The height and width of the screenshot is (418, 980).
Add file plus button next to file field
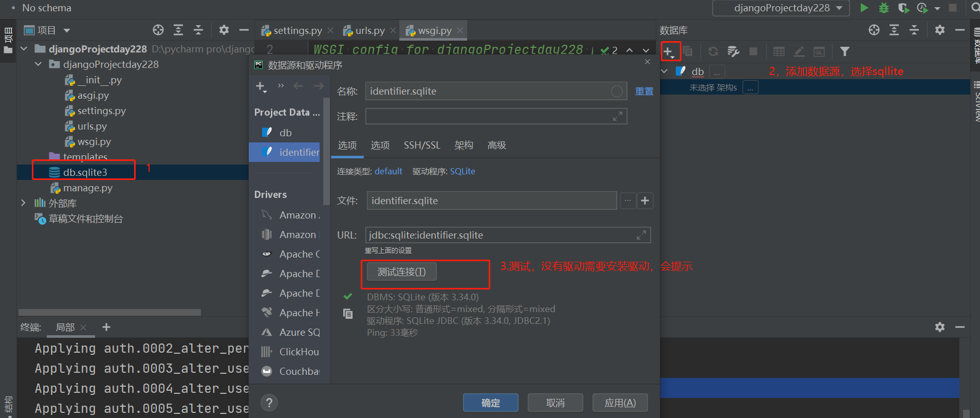coord(645,201)
